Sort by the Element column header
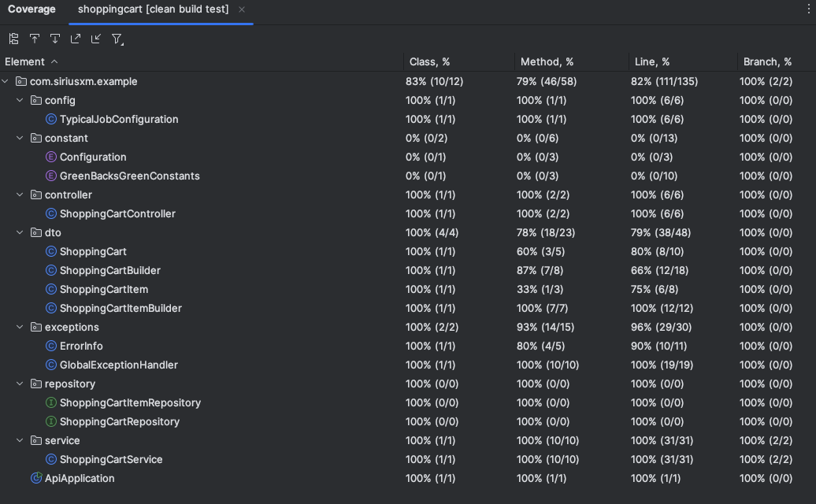 25,61
